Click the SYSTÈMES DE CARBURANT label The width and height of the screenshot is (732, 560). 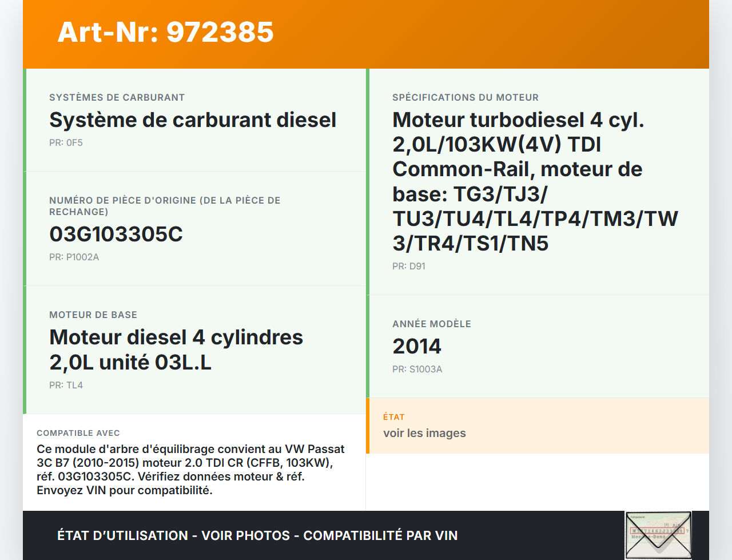click(117, 97)
